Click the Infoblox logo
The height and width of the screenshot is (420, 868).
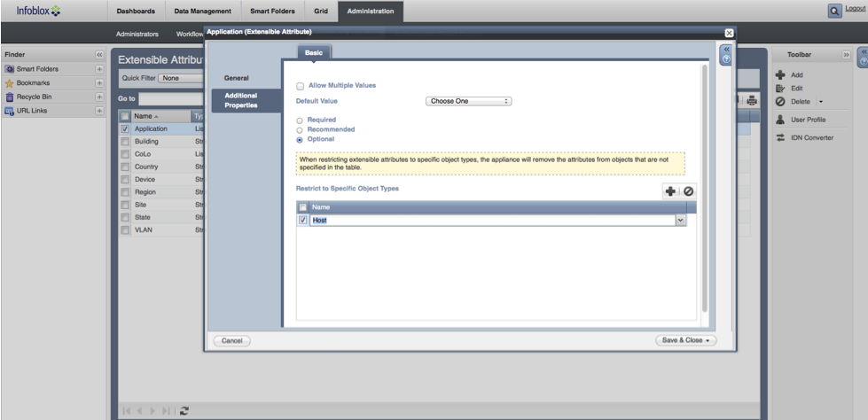(x=39, y=11)
